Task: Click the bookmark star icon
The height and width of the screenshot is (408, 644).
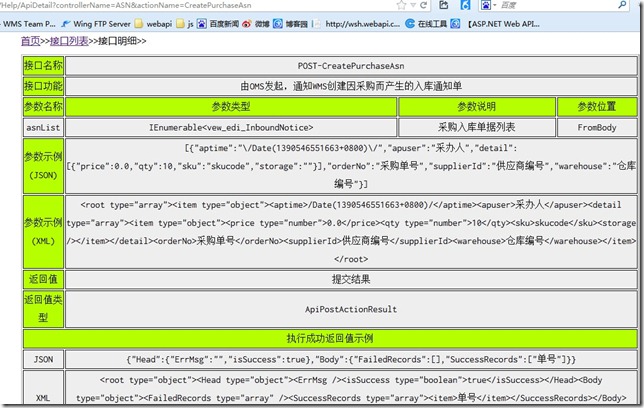Action: click(x=401, y=5)
